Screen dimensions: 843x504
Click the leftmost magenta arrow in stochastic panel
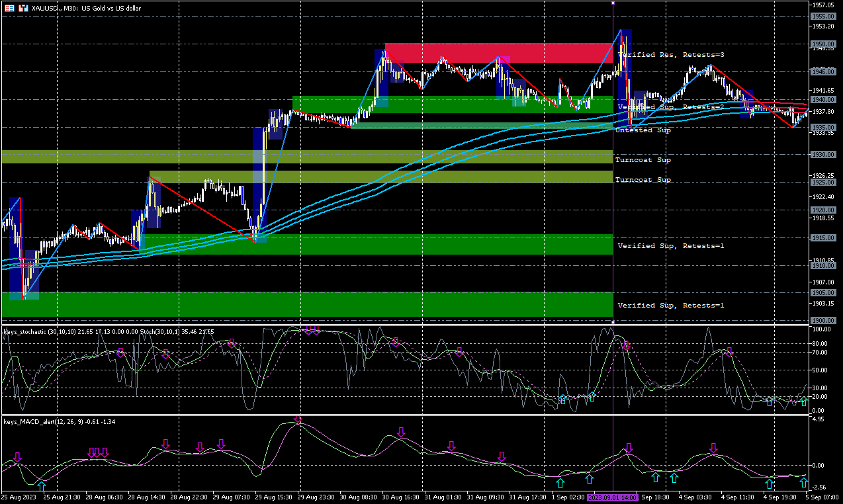120,353
